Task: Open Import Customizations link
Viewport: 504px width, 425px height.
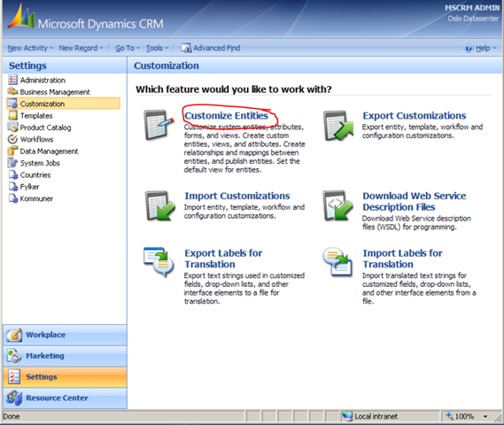Action: (237, 196)
